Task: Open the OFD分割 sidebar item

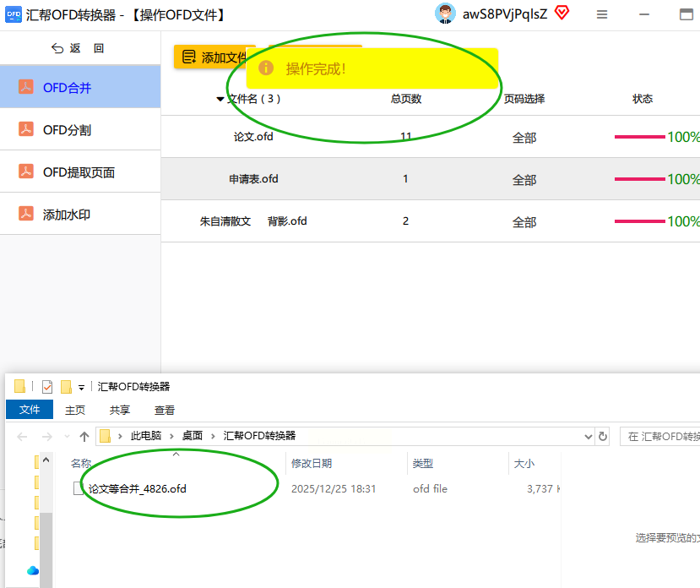Action: point(80,129)
